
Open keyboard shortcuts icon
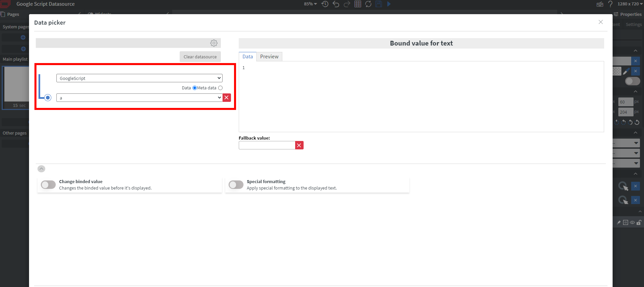pos(600,4)
